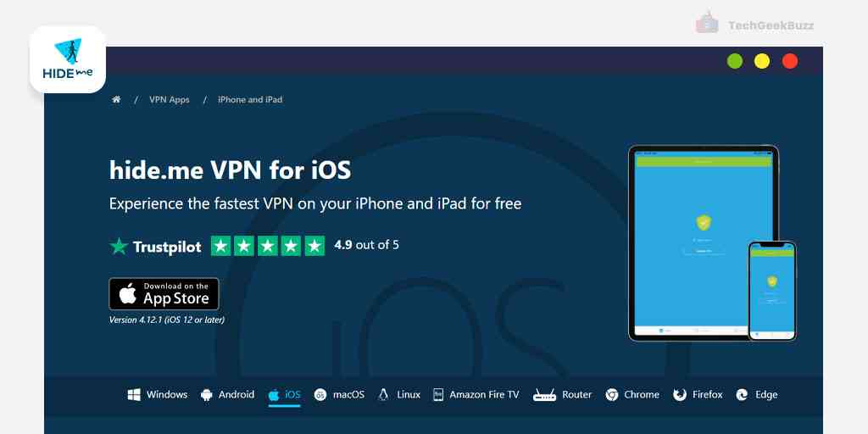Image resolution: width=868 pixels, height=434 pixels.
Task: Switch to the Windows platform tab
Action: [x=158, y=395]
